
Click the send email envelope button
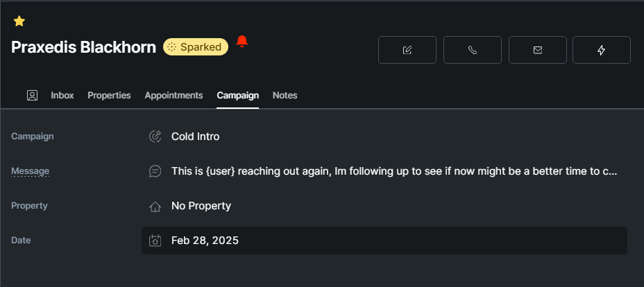pyautogui.click(x=538, y=50)
